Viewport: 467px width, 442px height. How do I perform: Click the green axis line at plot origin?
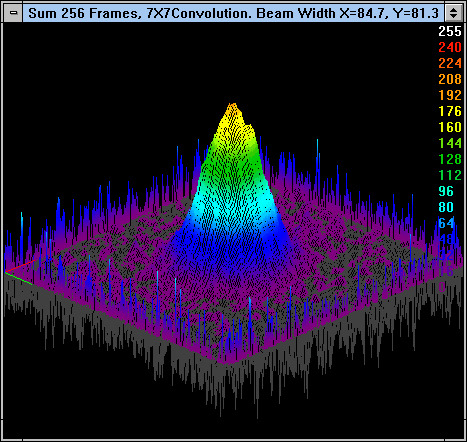tap(18, 279)
